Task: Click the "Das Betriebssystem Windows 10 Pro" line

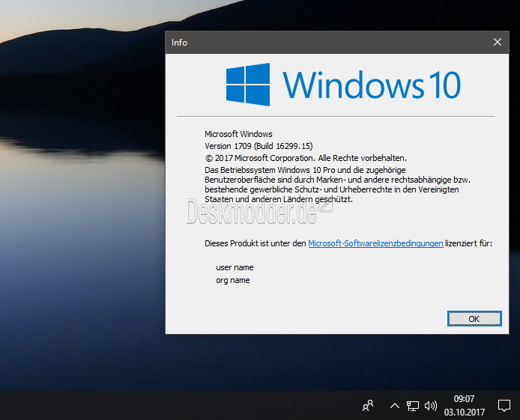Action: click(305, 170)
